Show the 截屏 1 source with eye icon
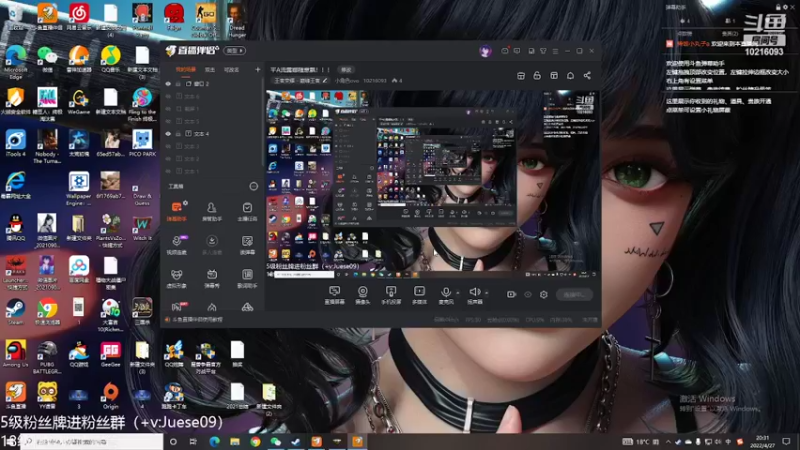This screenshot has width=800, height=450. point(168,109)
